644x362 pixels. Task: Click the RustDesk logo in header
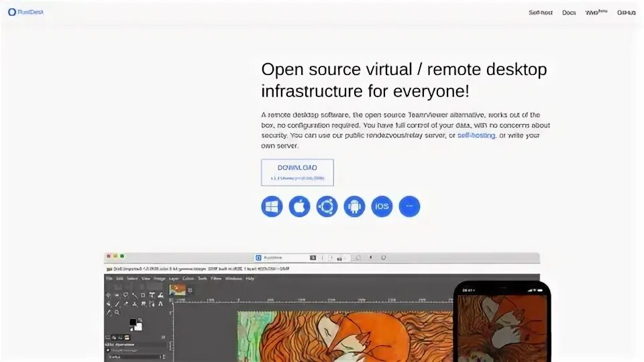tap(25, 12)
